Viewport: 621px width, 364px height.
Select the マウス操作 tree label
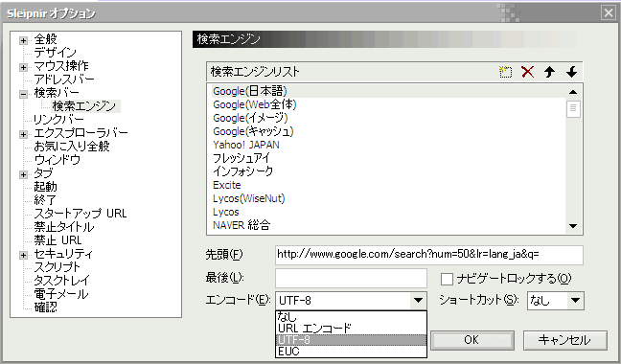click(x=61, y=66)
